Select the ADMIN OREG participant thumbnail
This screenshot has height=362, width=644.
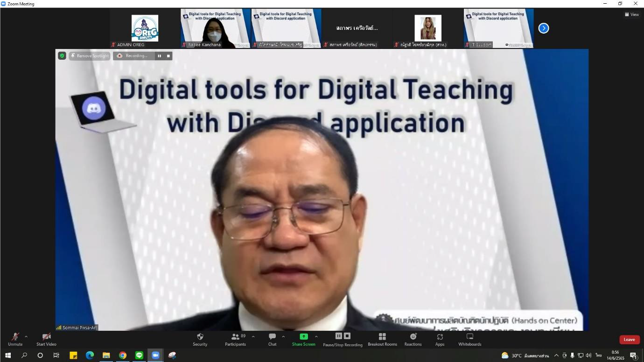pyautogui.click(x=145, y=28)
